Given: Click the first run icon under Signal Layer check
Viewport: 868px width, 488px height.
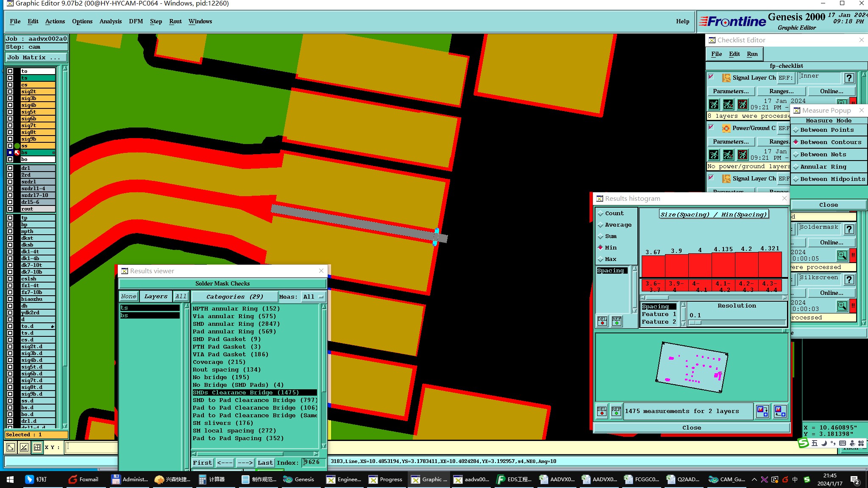Looking at the screenshot, I should click(714, 104).
